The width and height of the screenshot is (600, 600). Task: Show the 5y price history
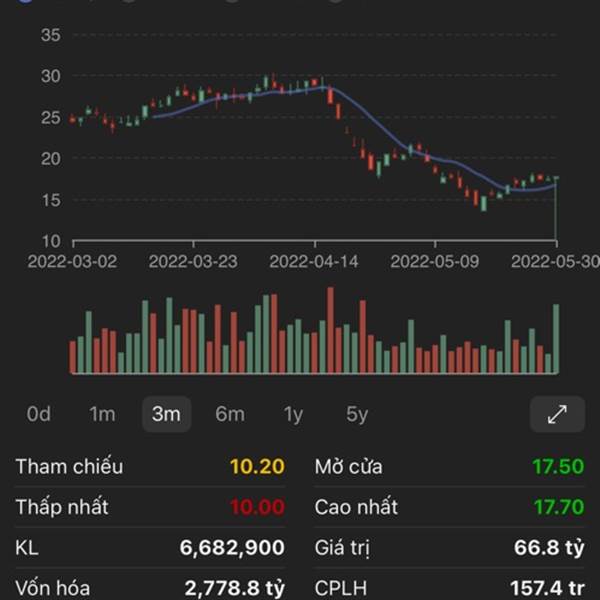357,415
